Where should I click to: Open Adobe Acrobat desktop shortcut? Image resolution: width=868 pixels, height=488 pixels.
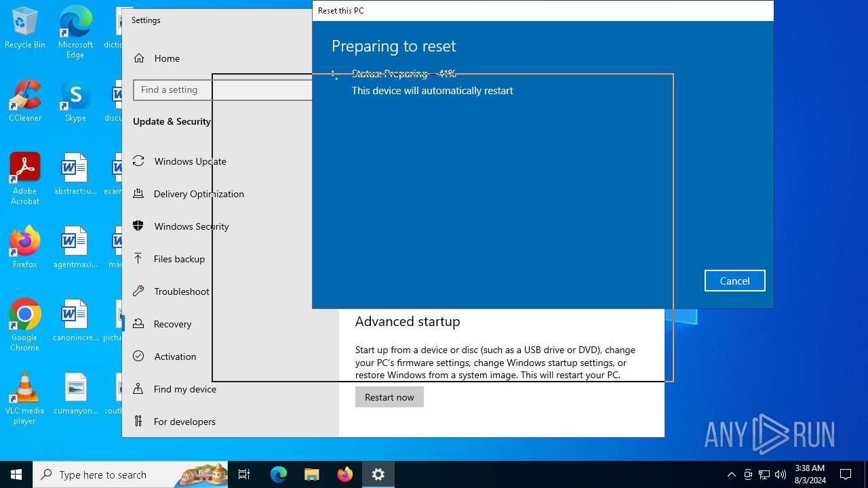(25, 179)
